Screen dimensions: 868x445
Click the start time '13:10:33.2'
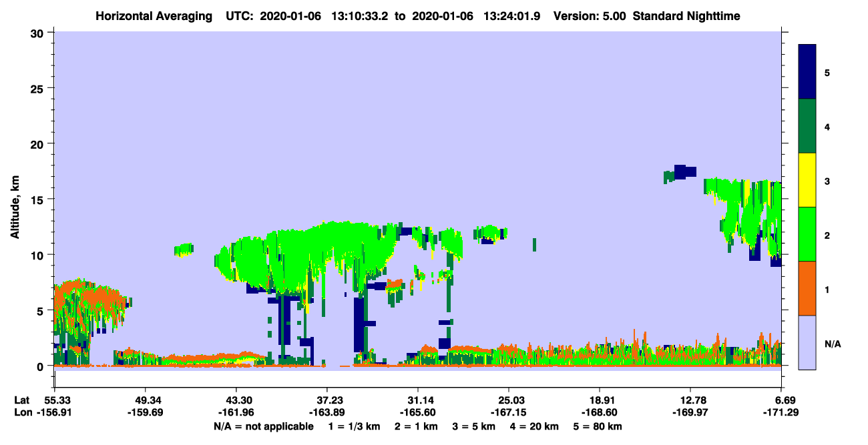click(x=361, y=16)
